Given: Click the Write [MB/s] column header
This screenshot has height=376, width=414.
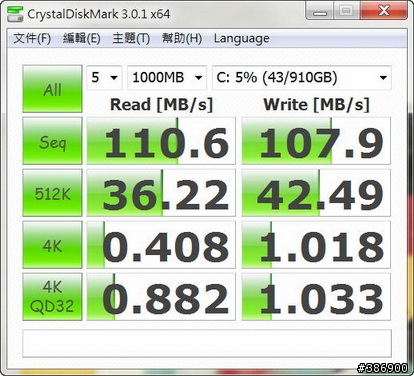Looking at the screenshot, I should click(317, 105).
